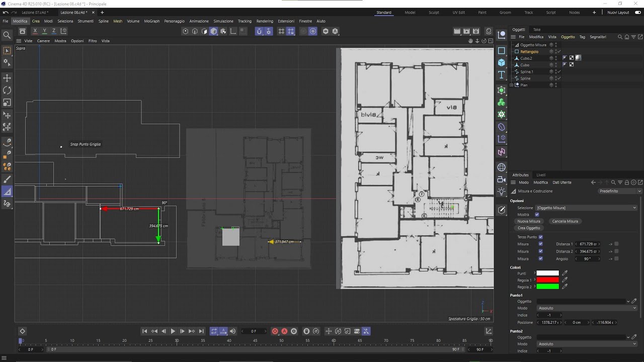Open the MoGraph menu
This screenshot has width=644, height=362.
151,21
